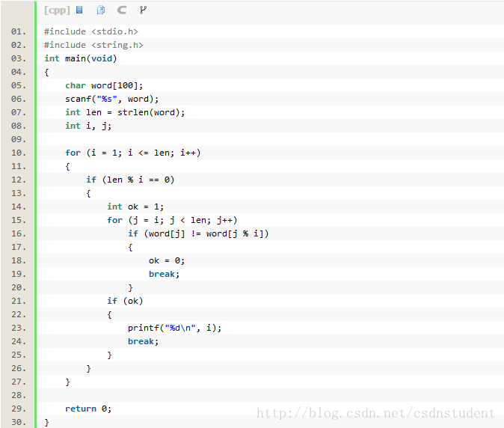
Task: Click the C-shaped code snippet icon
Action: (121, 10)
